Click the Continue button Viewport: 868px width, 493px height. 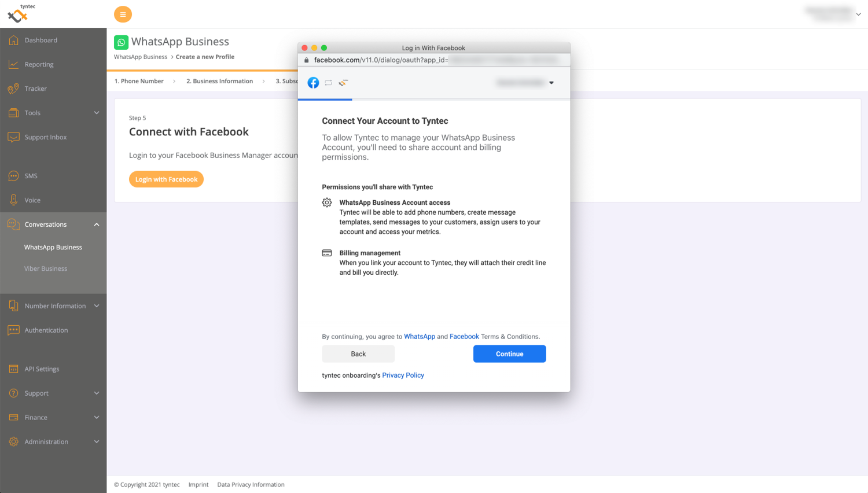509,354
